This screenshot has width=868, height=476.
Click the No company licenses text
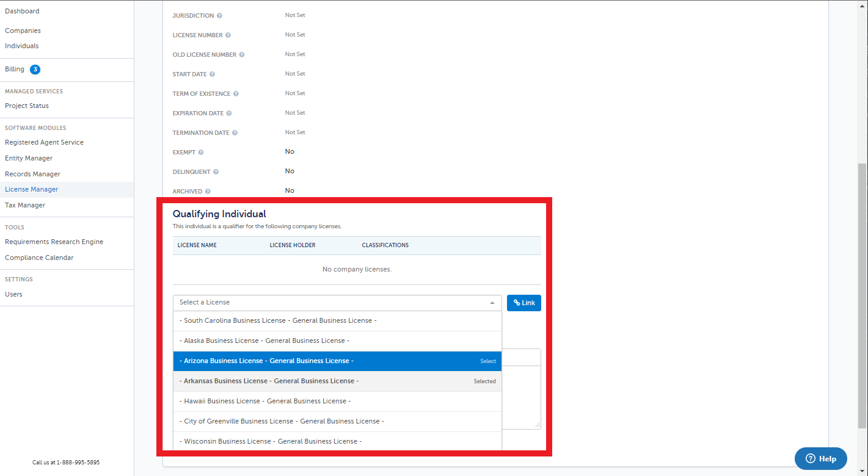357,269
